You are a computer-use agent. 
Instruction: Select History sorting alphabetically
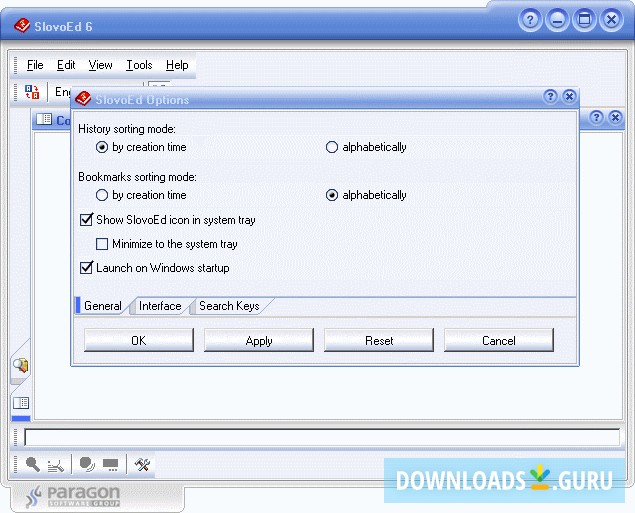(366, 147)
